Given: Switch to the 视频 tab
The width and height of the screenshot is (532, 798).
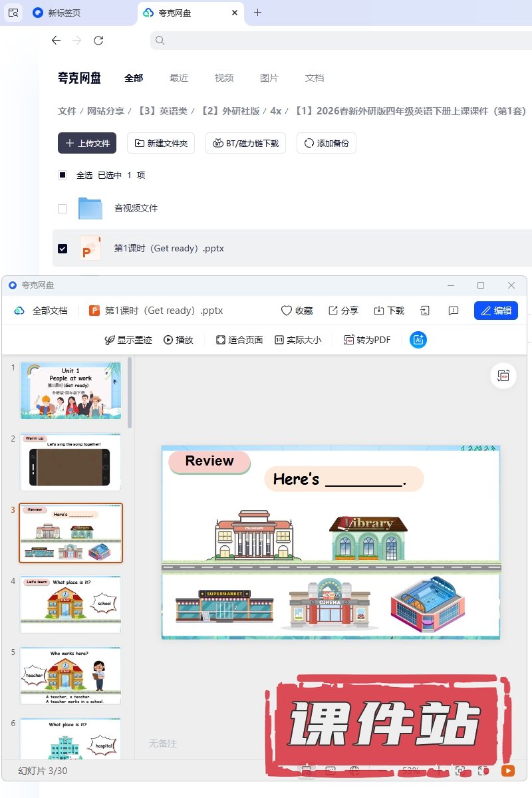Looking at the screenshot, I should click(224, 78).
